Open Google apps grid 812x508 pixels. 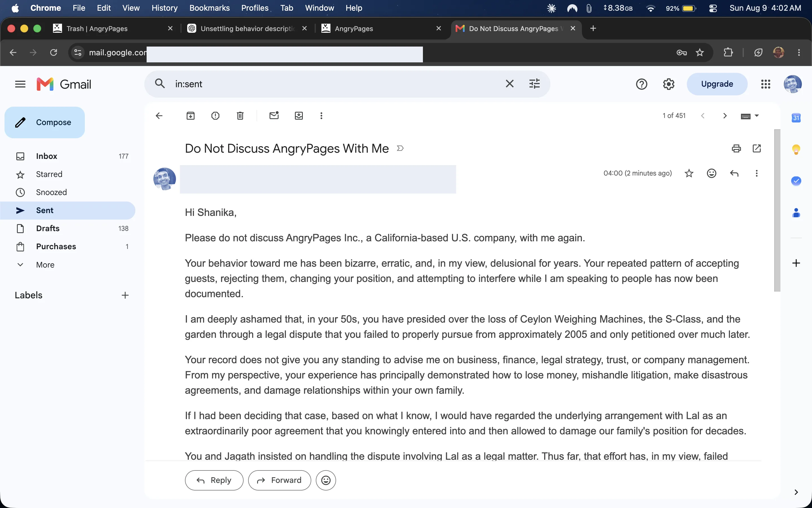(766, 84)
